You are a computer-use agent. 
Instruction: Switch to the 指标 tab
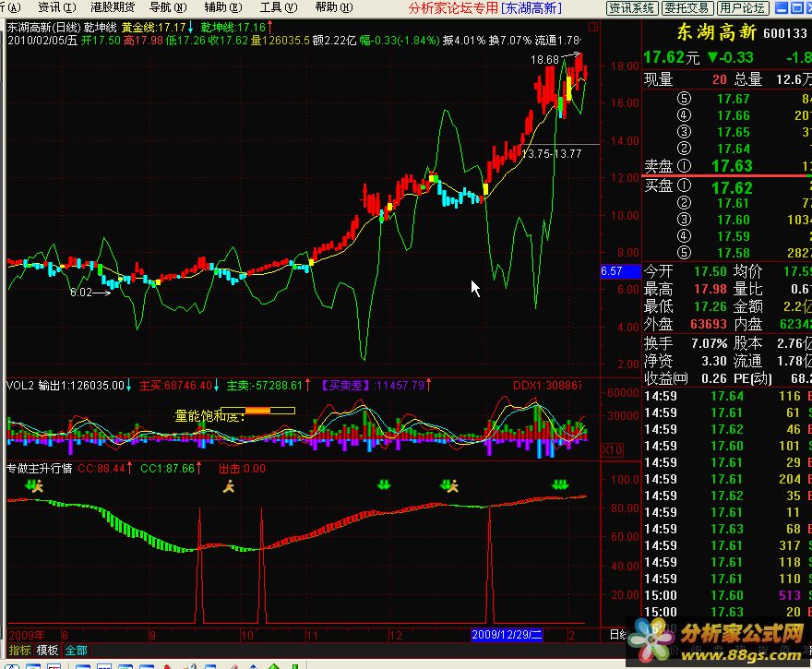click(20, 650)
